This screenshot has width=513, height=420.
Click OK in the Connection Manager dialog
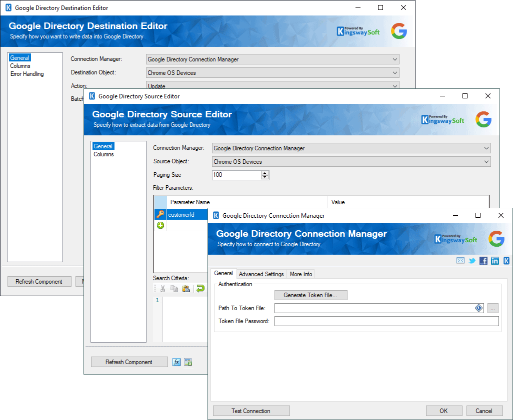coord(443,411)
